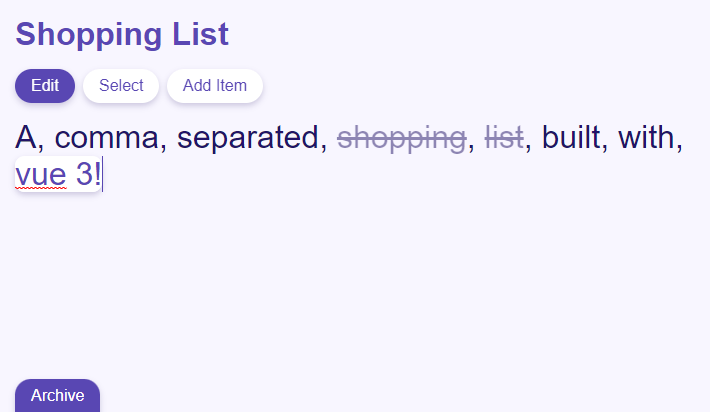
Task: Click the comma after crossed-out "shopping"
Action: [x=471, y=146]
